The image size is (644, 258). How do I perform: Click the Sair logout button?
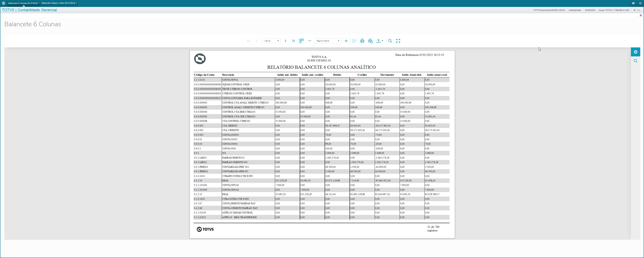tap(637, 10)
